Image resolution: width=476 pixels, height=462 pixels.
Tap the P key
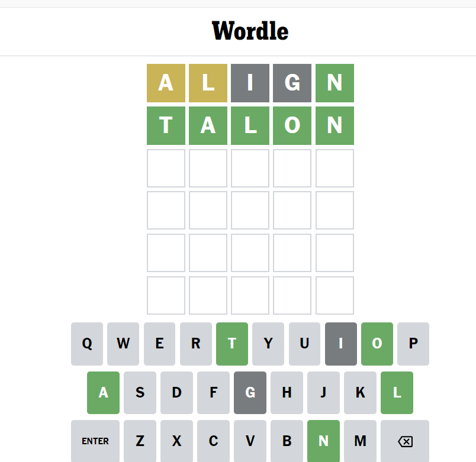(x=413, y=344)
